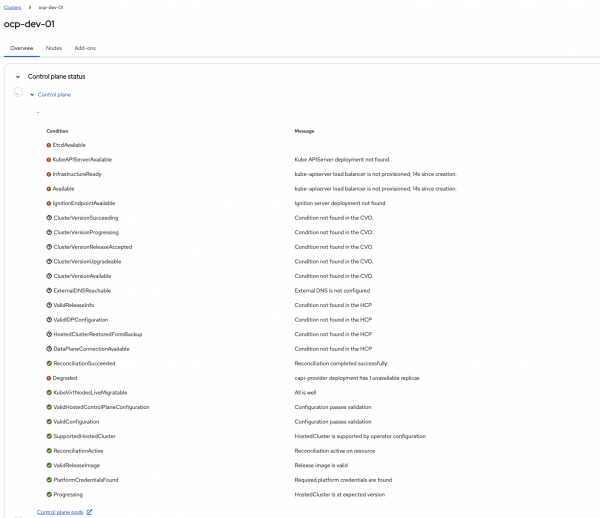
Task: Click the error icon for IgnitionEndpointAvailable
Action: pos(49,204)
